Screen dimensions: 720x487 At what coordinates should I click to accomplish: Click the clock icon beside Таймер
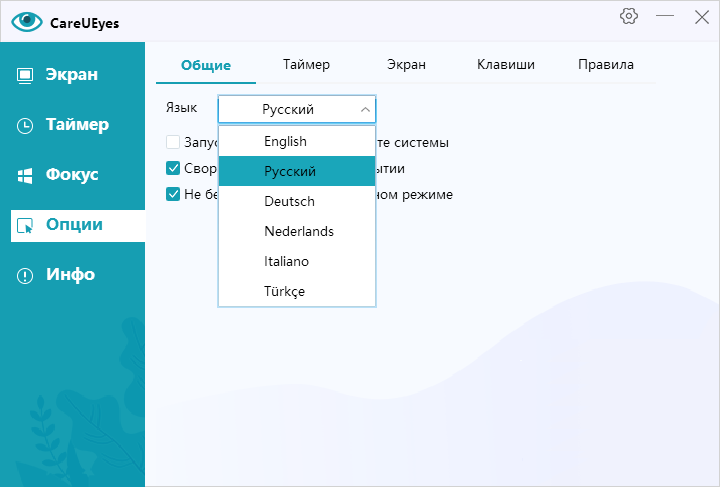point(25,126)
